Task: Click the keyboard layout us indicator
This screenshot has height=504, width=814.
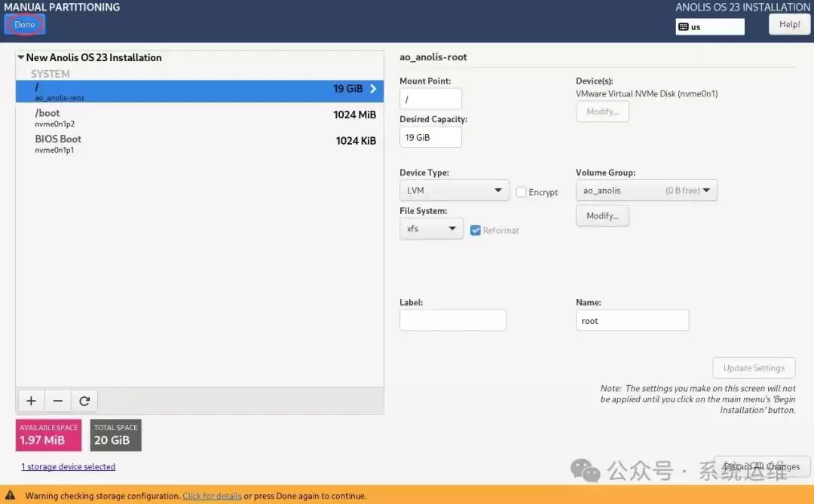Action: [709, 26]
